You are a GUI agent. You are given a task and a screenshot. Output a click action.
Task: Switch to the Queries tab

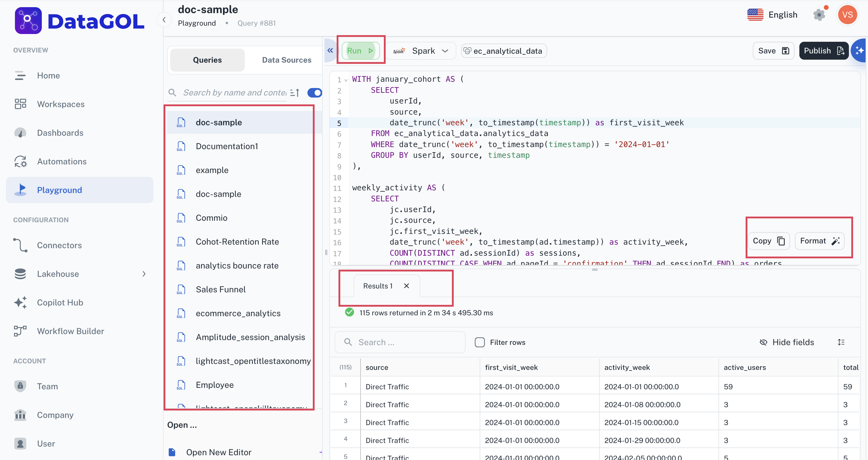(207, 60)
